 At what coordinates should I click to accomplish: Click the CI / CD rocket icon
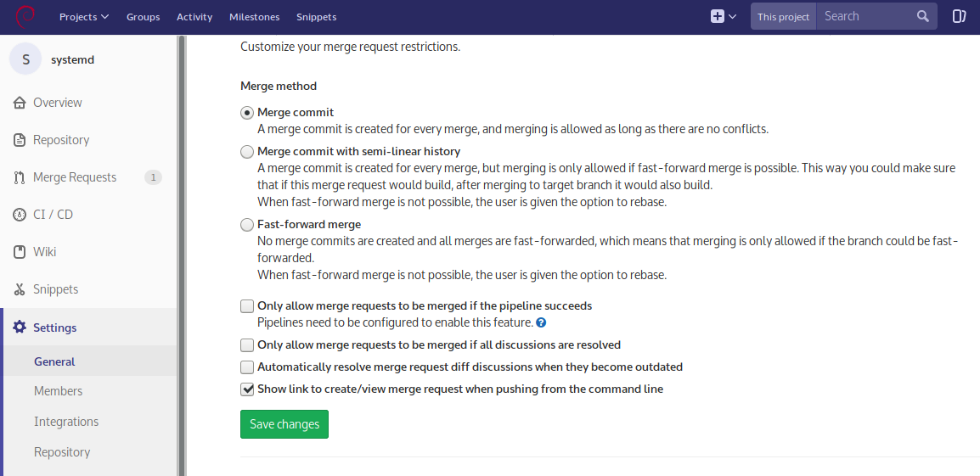(x=20, y=215)
